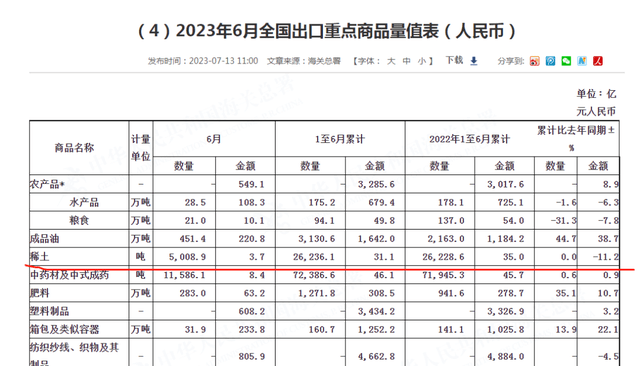
Task: Click the page title heading text
Action: click(327, 31)
